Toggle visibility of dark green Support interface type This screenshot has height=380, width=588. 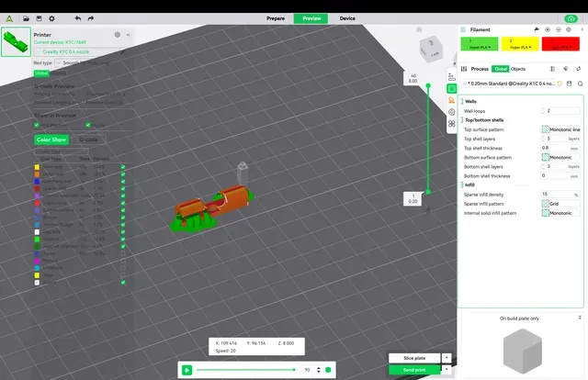tap(123, 246)
